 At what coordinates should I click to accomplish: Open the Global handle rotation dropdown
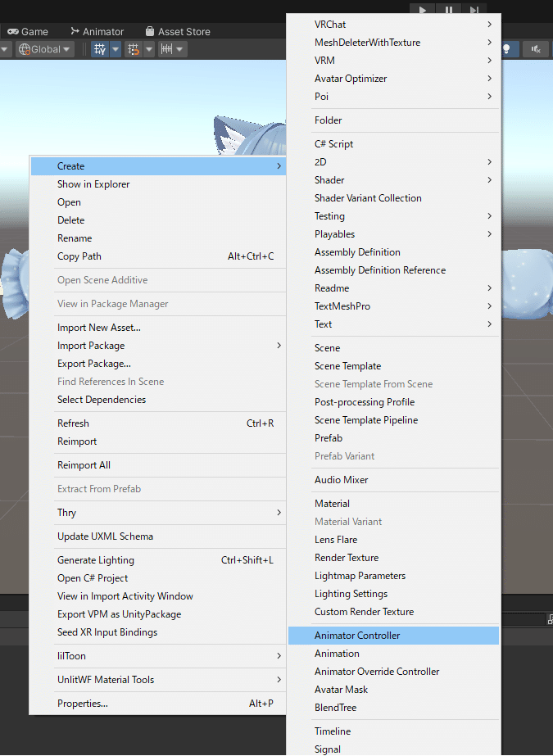(x=44, y=49)
